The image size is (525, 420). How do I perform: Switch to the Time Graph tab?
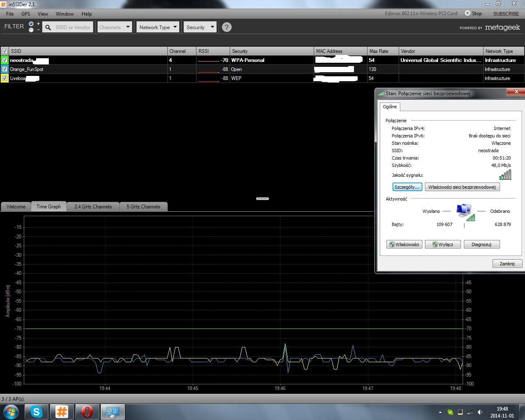[48, 207]
